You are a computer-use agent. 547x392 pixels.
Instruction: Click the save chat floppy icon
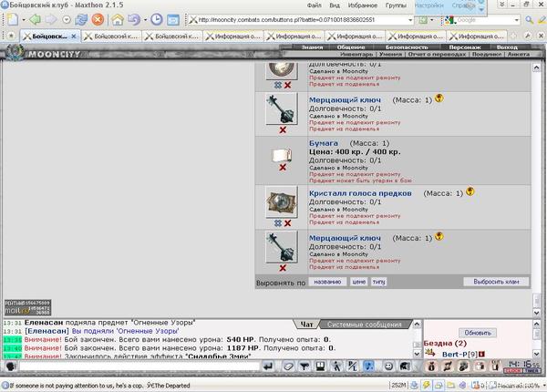pos(320,366)
